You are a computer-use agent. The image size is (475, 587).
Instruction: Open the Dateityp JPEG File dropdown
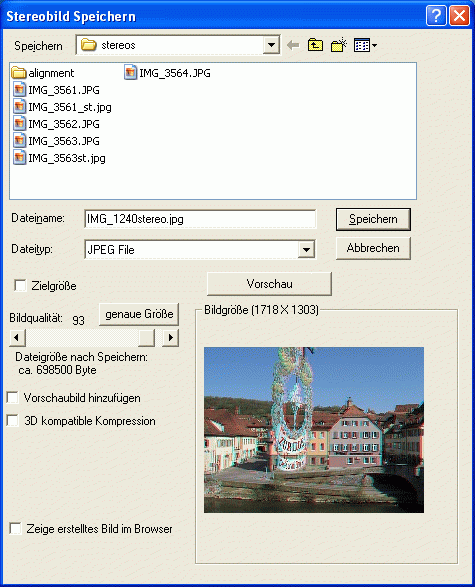(x=306, y=250)
